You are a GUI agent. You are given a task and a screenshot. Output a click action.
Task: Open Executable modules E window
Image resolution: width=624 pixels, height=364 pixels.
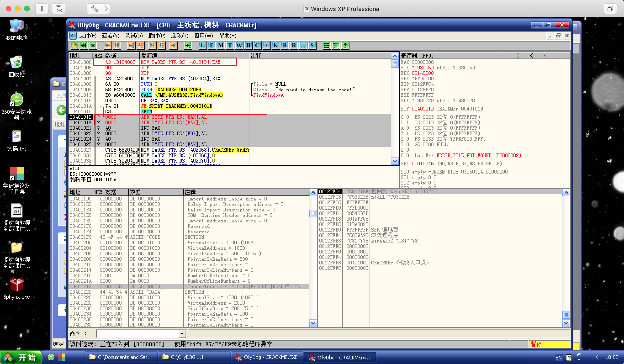[212, 45]
